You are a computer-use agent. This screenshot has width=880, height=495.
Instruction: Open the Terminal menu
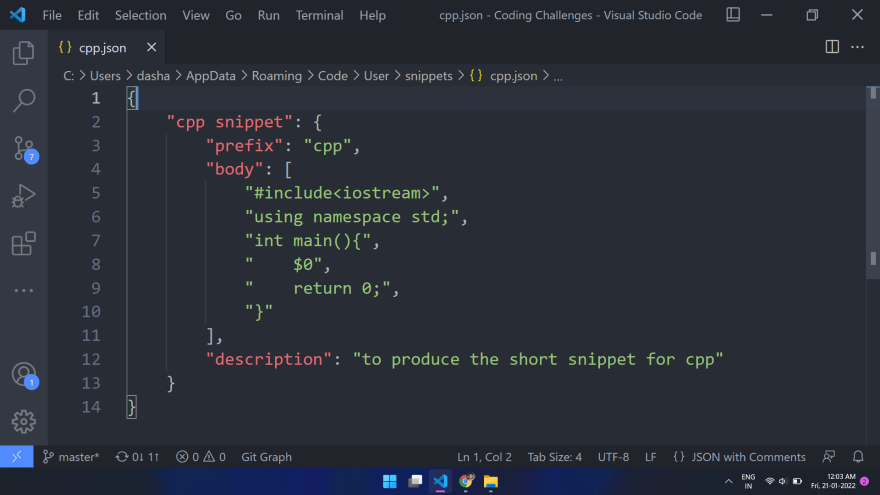320,15
